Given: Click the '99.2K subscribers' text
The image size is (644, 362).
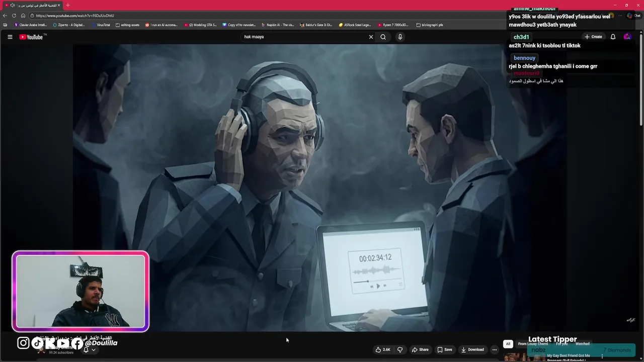Looking at the screenshot, I should pyautogui.click(x=61, y=352).
